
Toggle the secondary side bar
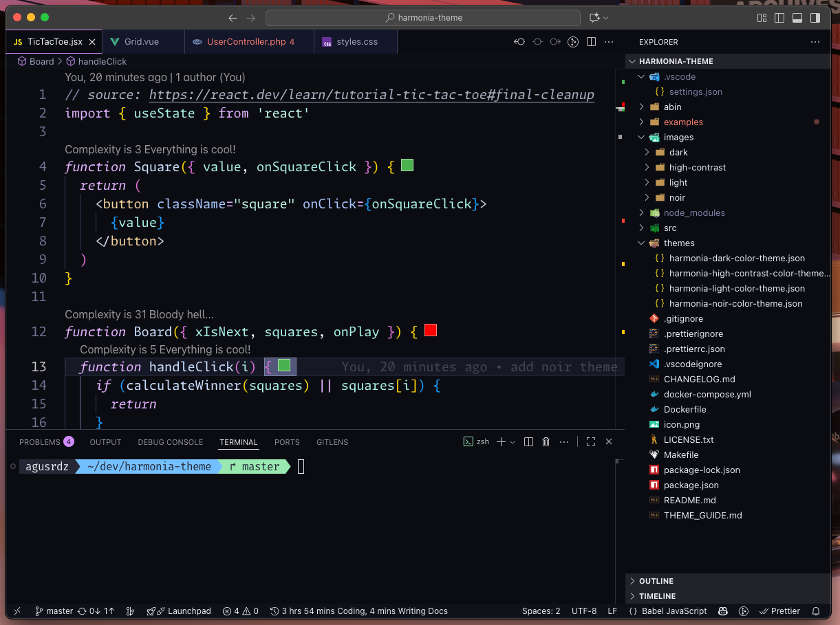[x=815, y=18]
